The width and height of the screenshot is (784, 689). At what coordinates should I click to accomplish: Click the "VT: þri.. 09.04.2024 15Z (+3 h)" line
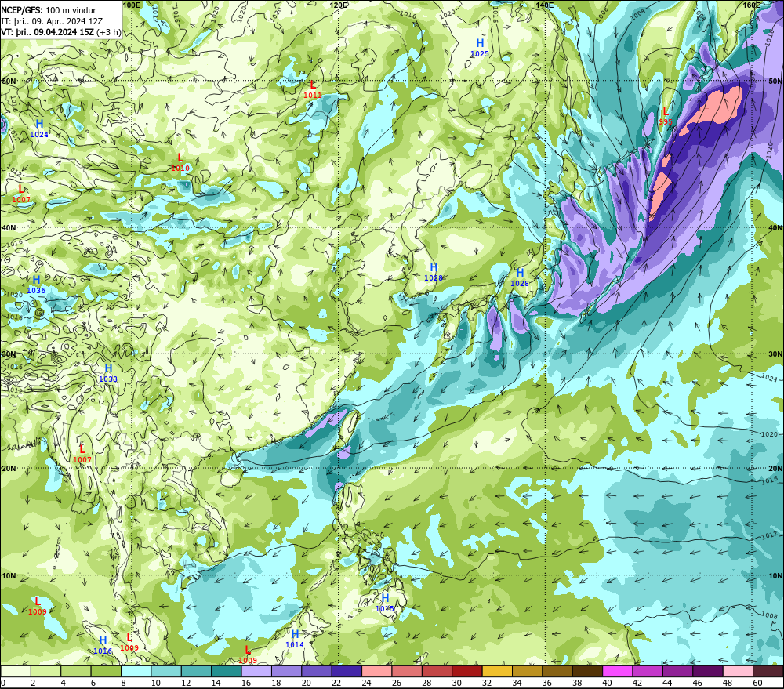click(61, 32)
